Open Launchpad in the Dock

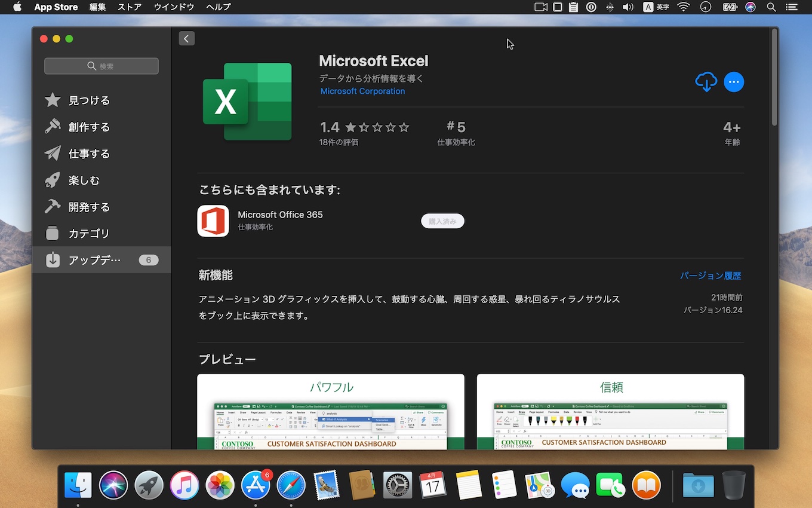(149, 485)
